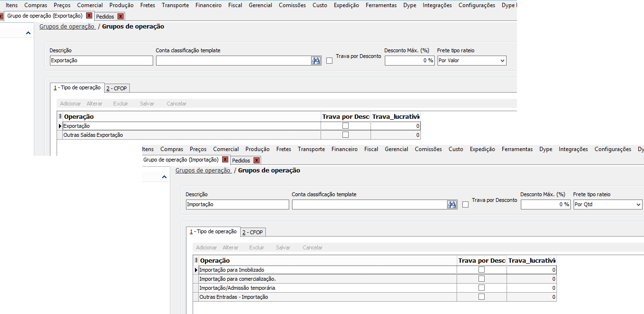Click Desconto Máx. (%) field in Exportação window

pyautogui.click(x=410, y=60)
